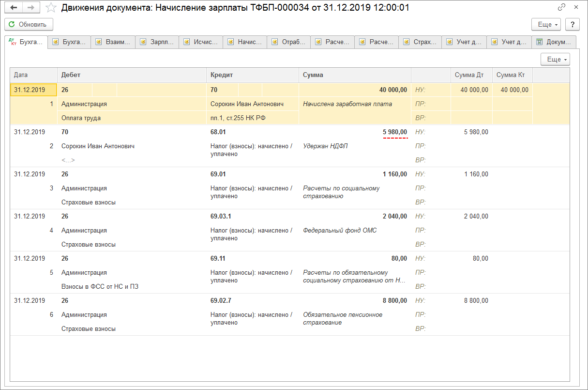Copy the link using the chain icon
This screenshot has width=588, height=390.
[x=561, y=8]
